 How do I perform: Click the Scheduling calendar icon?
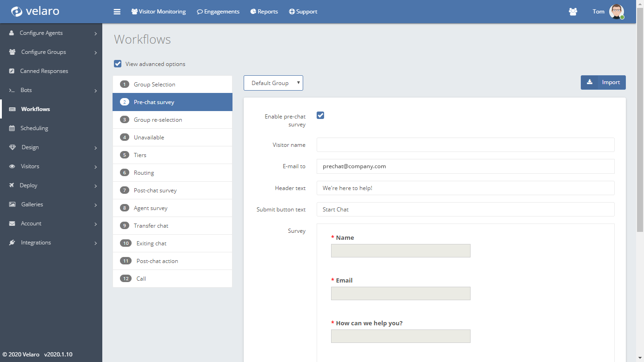point(12,128)
